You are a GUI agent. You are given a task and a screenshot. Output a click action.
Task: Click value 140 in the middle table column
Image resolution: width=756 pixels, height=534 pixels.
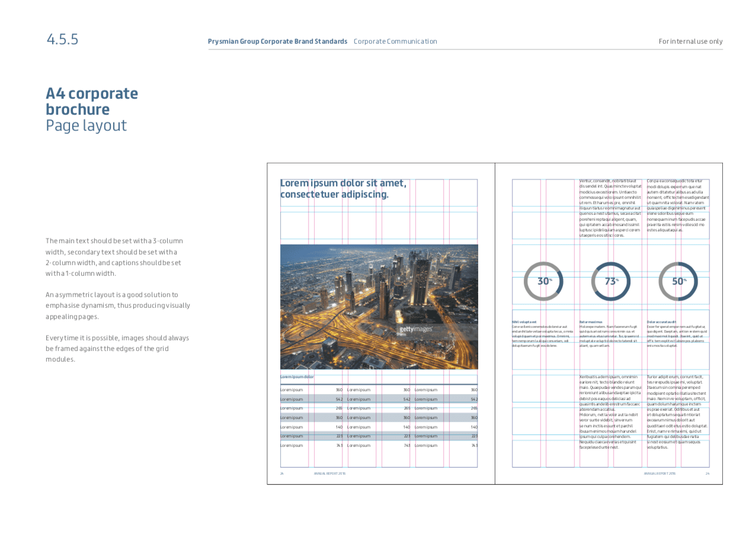click(x=406, y=427)
